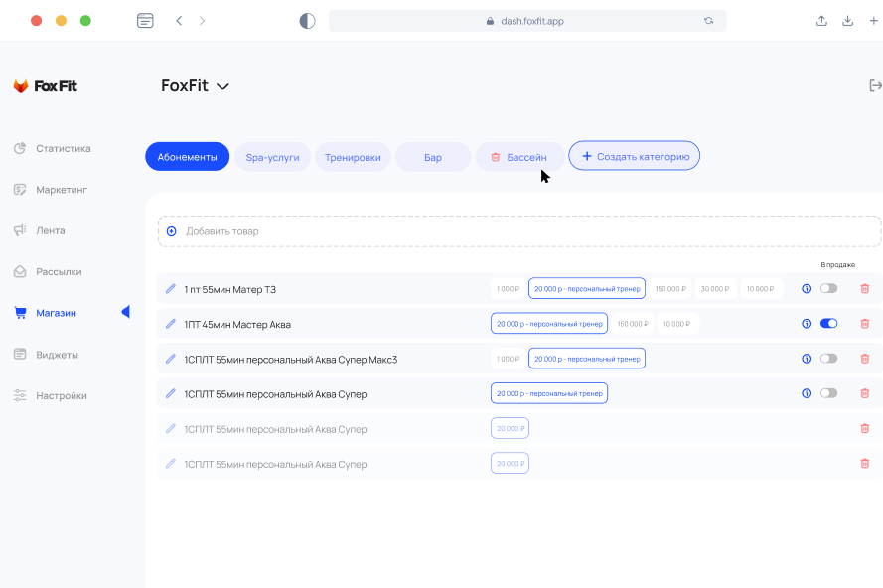
Task: Disable sale toggle for 1ПТ 45мин Мастер Аква
Action: [x=829, y=323]
